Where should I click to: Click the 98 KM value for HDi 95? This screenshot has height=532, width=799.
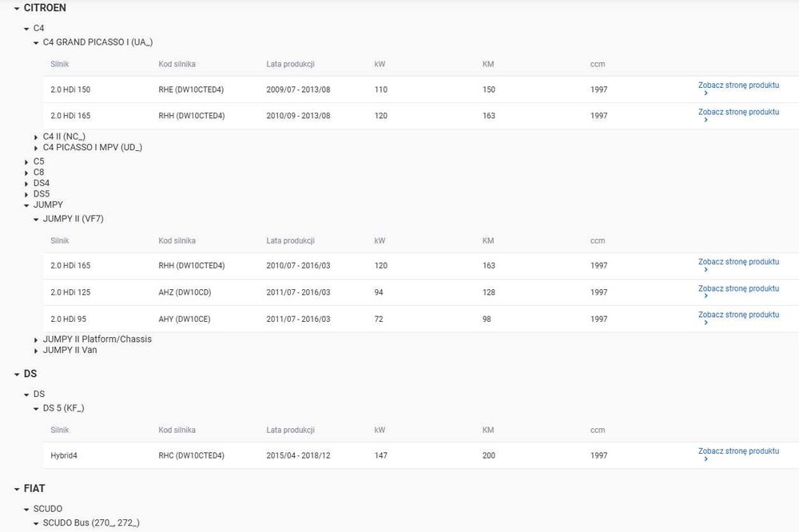click(487, 319)
